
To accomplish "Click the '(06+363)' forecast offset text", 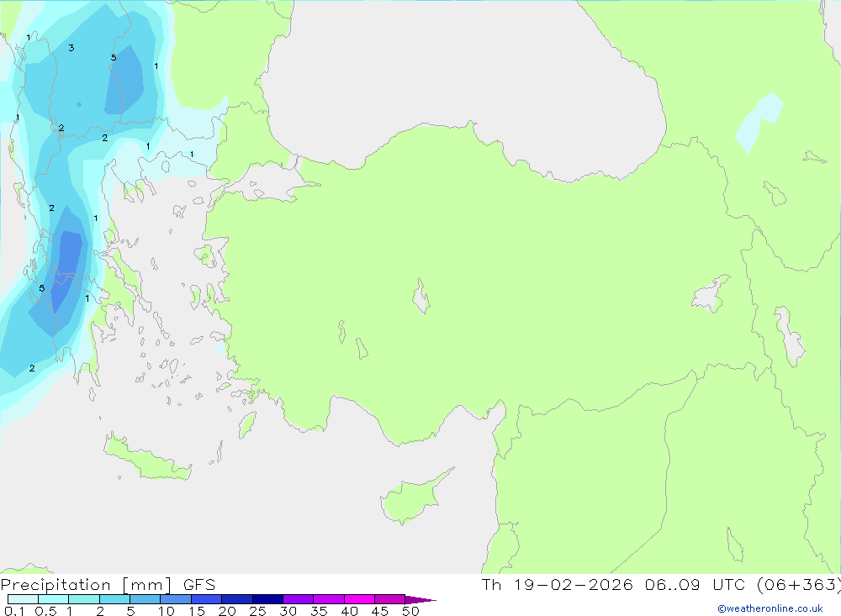I will tap(799, 585).
